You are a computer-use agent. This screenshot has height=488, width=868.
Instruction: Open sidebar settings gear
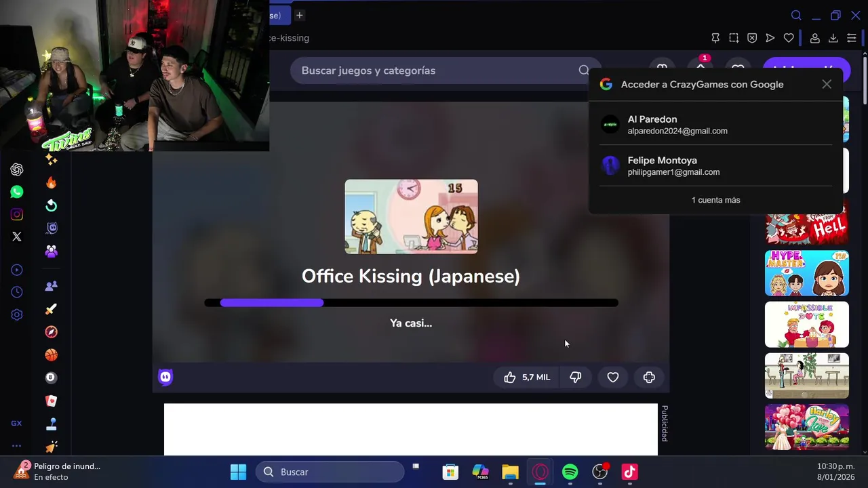(x=17, y=314)
